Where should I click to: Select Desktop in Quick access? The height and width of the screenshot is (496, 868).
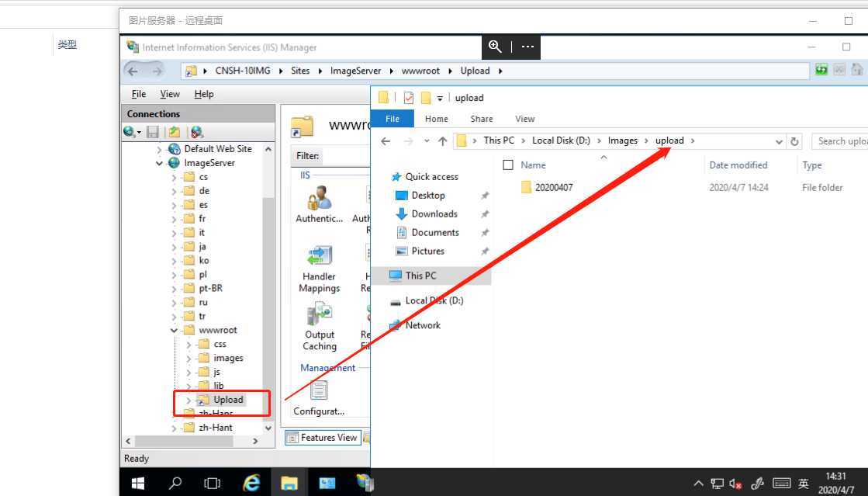pyautogui.click(x=428, y=196)
